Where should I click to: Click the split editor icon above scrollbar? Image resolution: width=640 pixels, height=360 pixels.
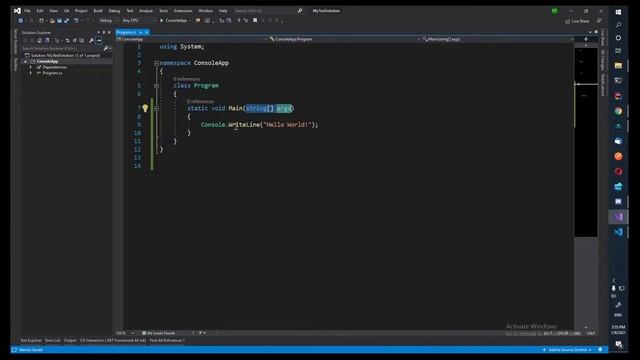[x=586, y=39]
